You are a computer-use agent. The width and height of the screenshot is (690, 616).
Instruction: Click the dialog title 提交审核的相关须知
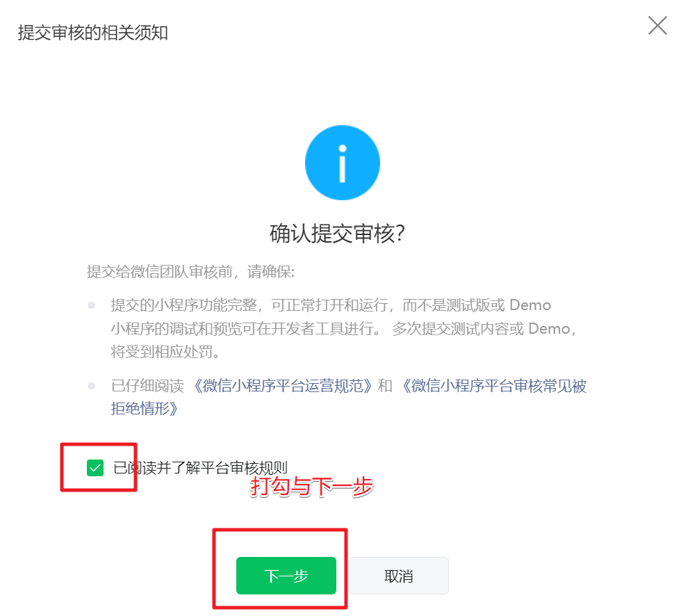point(93,33)
